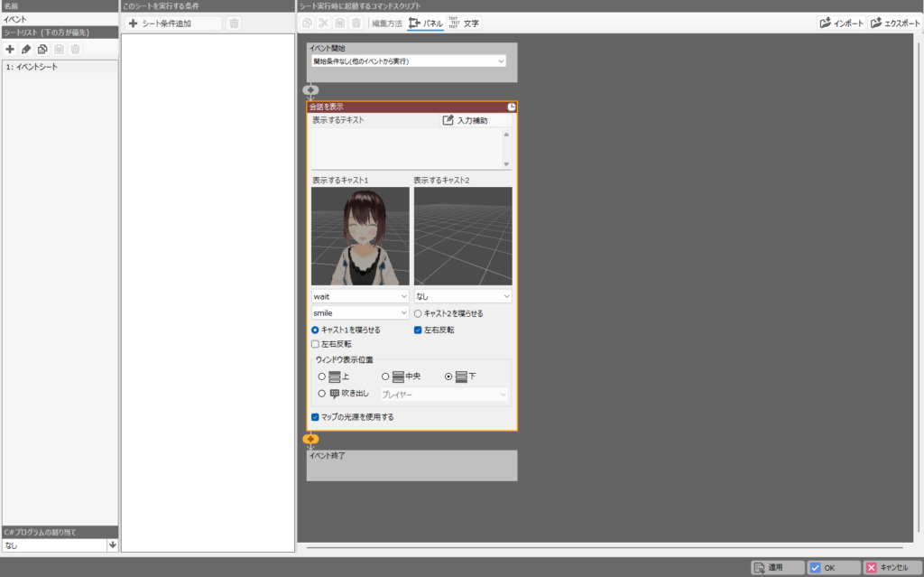
Task: Click the インポート import icon button
Action: click(842, 23)
